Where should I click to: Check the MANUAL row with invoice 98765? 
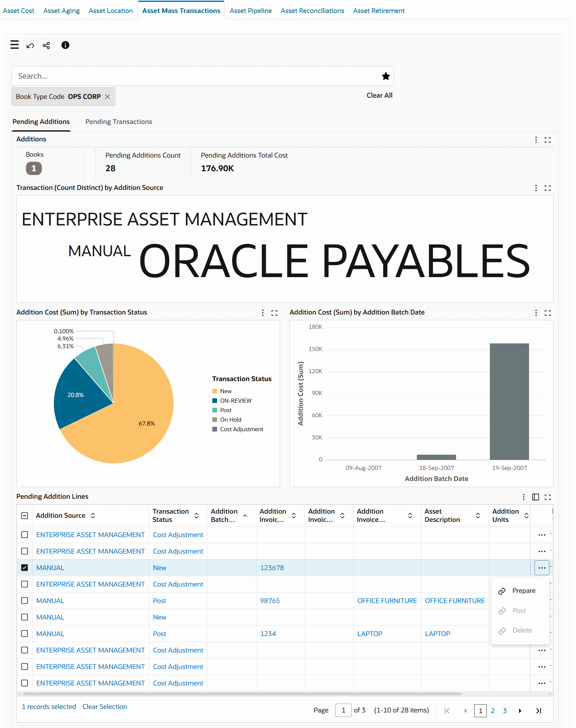pyautogui.click(x=25, y=601)
